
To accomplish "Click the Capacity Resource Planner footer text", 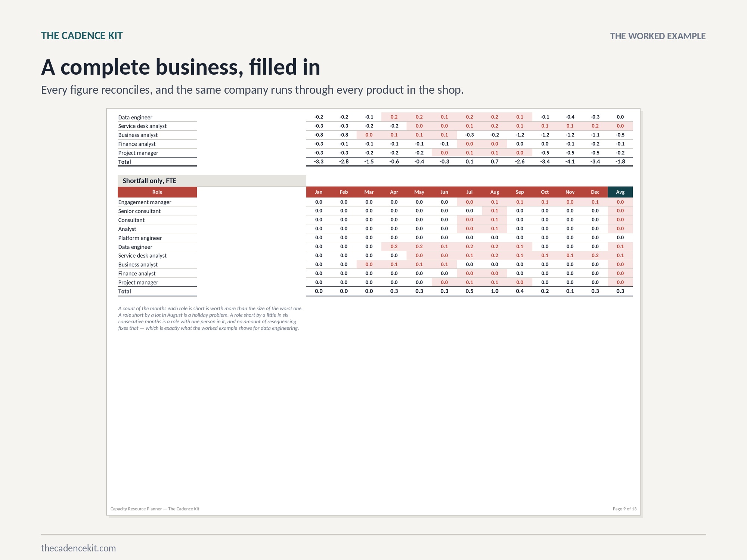I will click(155, 509).
